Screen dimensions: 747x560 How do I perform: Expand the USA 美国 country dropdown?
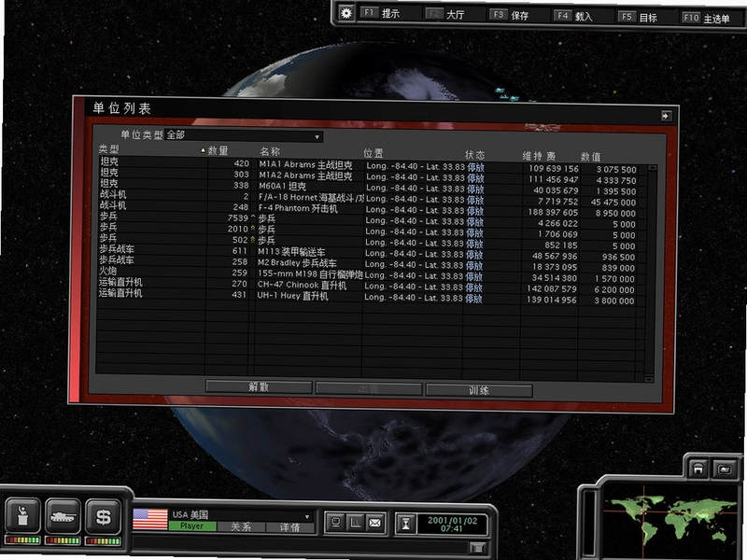tap(242, 515)
